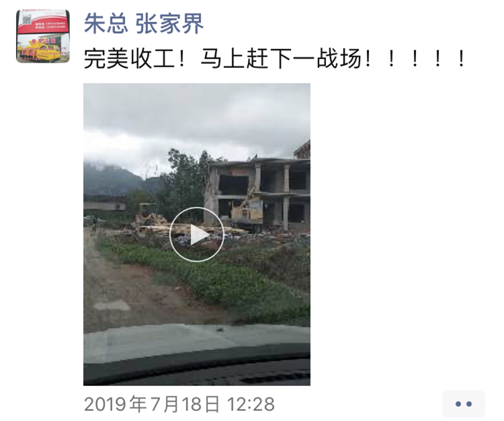Click the username 朱总 张家界

click(144, 24)
